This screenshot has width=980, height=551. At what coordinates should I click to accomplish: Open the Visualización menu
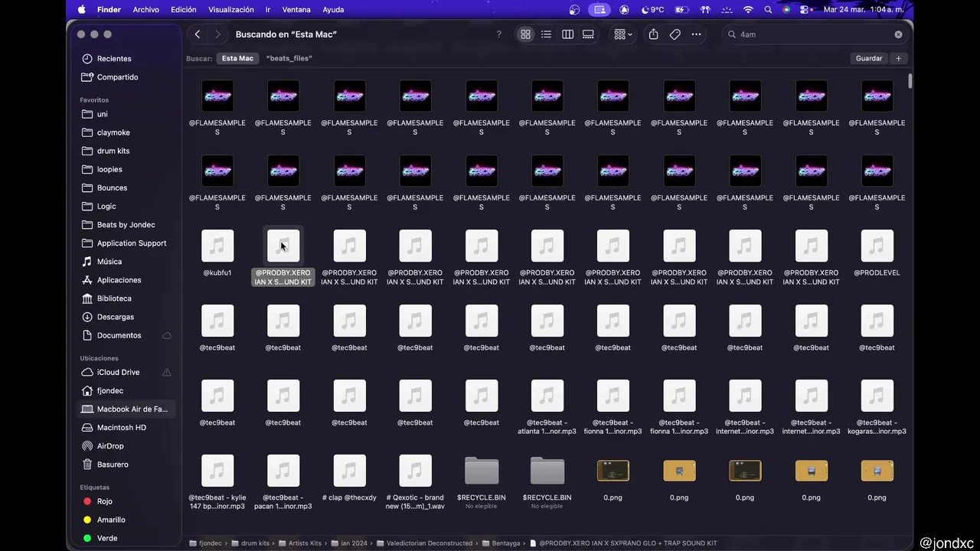(x=231, y=10)
